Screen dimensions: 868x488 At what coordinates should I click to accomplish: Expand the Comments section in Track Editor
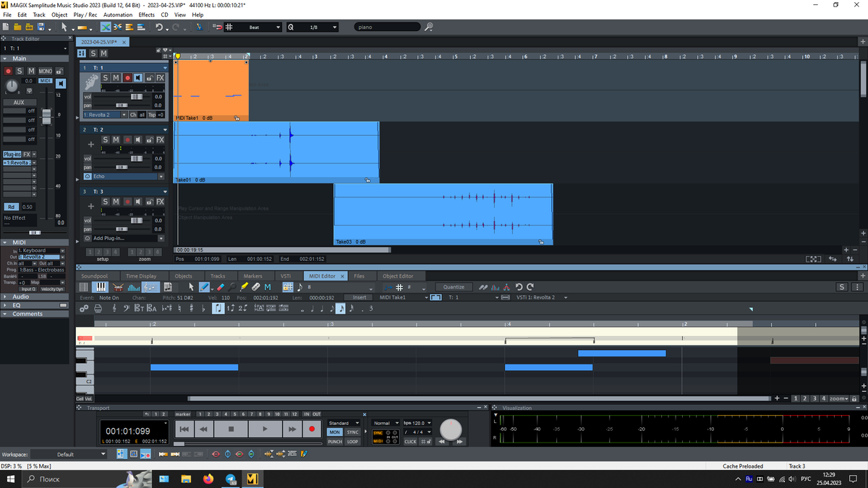(5, 314)
